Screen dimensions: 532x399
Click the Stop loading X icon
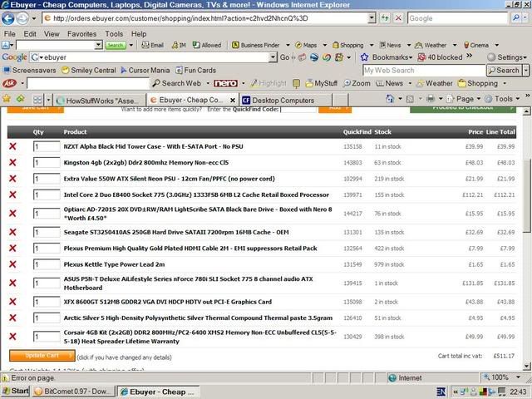point(399,18)
